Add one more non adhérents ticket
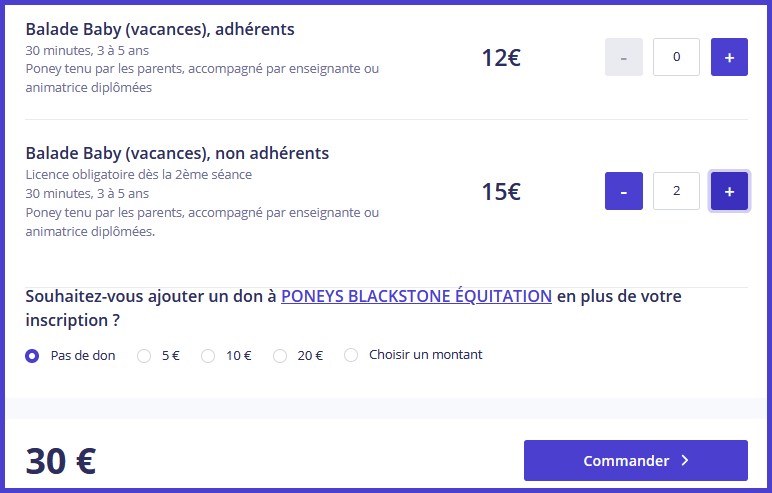The image size is (772, 493). coord(729,191)
